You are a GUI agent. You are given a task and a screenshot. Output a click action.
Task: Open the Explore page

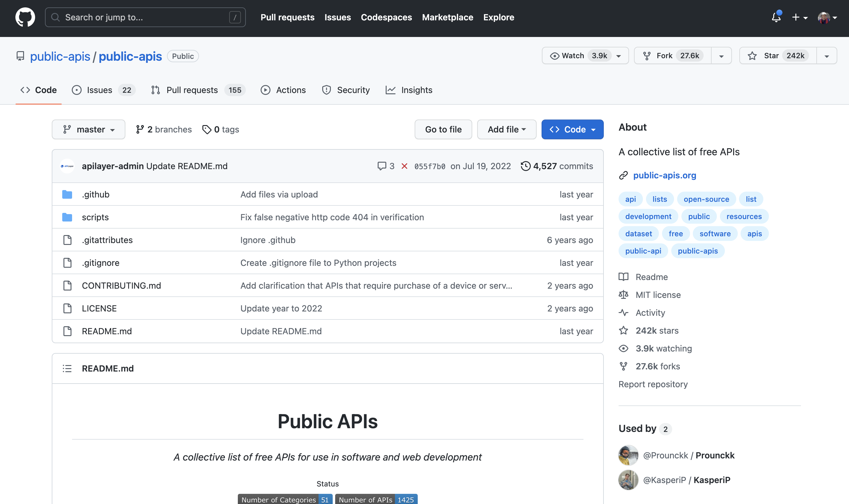pyautogui.click(x=498, y=17)
